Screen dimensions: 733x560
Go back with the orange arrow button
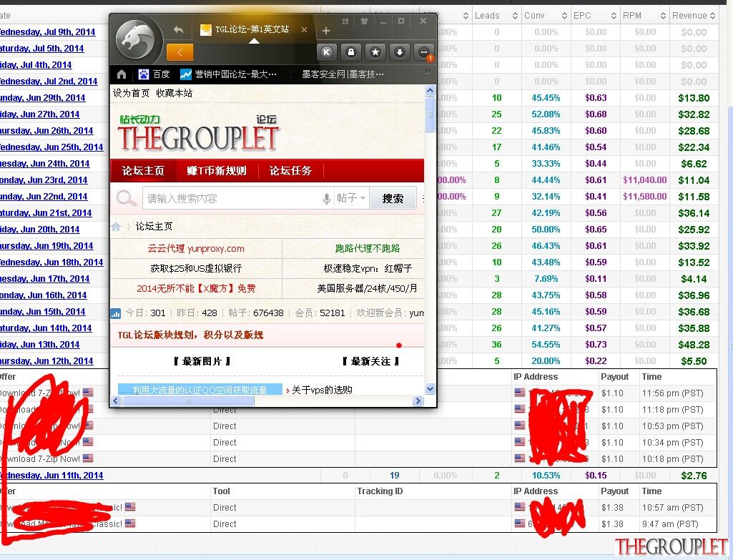tap(179, 52)
